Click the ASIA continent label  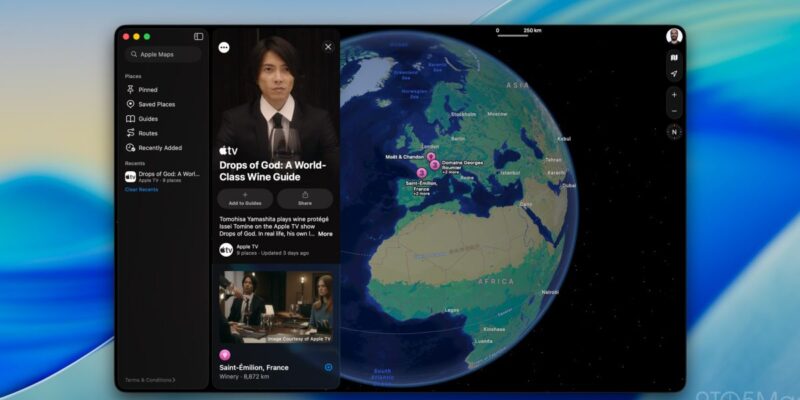tap(518, 86)
